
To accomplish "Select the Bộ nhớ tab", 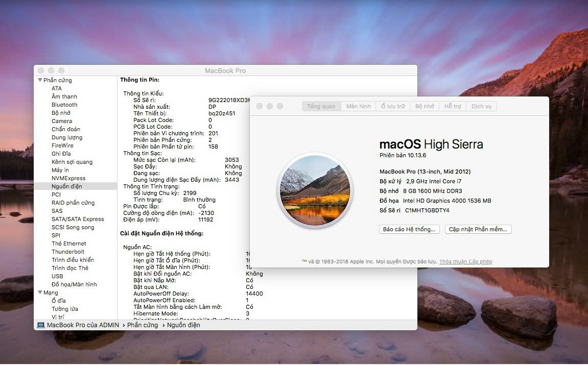I will [x=425, y=106].
